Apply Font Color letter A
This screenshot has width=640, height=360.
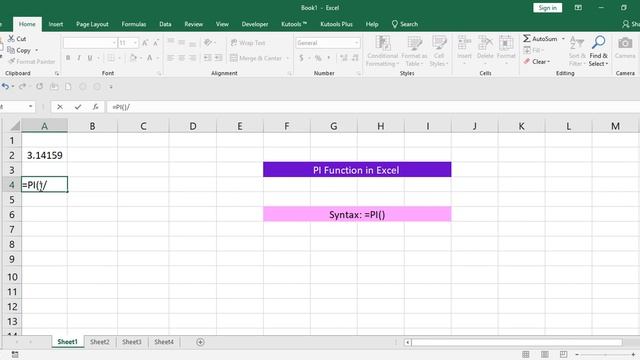click(x=150, y=58)
